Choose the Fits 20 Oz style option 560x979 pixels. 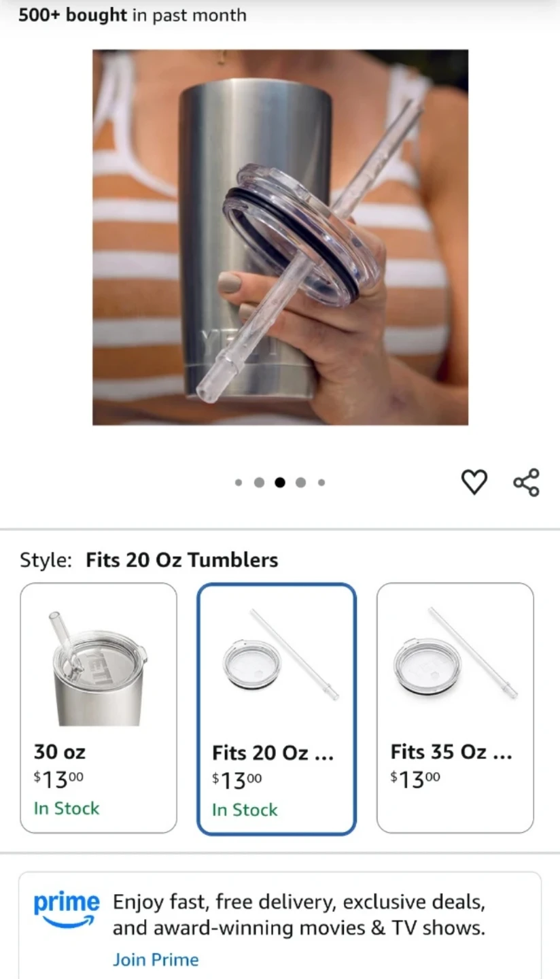(277, 709)
